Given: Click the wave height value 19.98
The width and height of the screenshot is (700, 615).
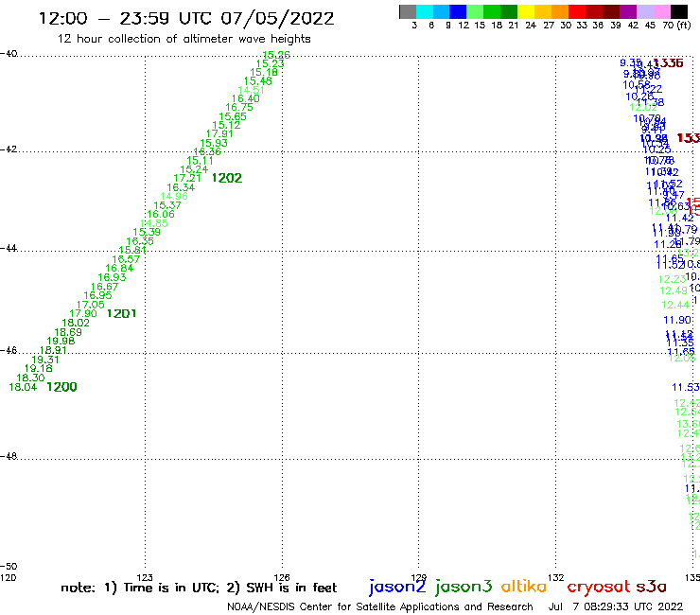Looking at the screenshot, I should click(x=61, y=341).
